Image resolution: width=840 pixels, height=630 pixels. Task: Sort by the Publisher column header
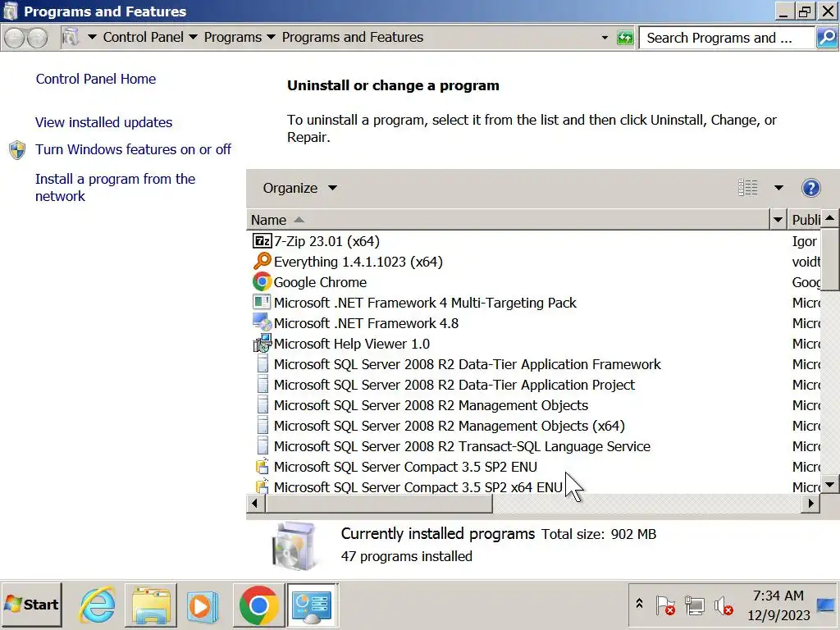tap(806, 220)
